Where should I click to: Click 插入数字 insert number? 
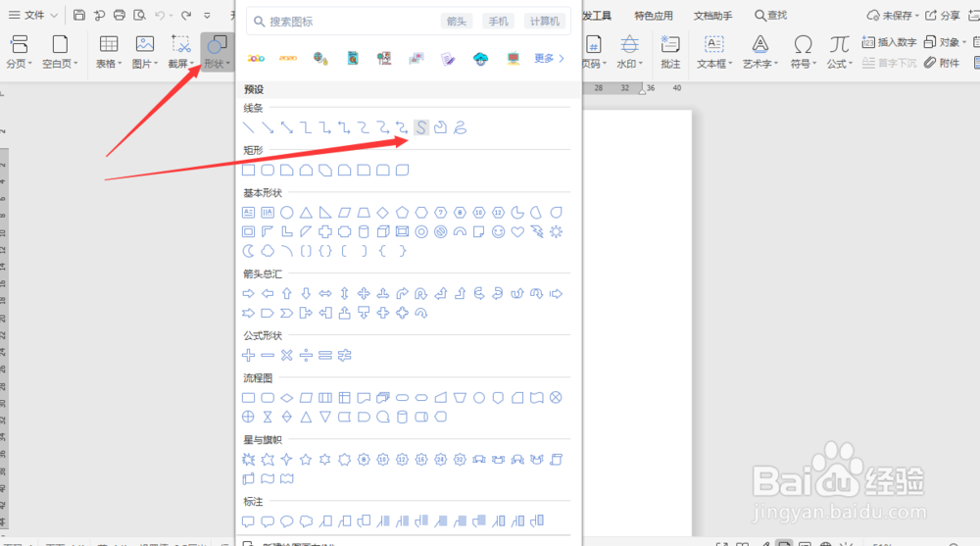[x=890, y=42]
